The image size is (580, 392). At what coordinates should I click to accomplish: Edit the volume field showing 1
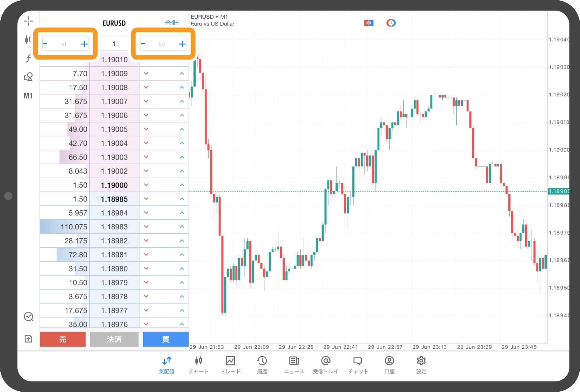click(114, 44)
